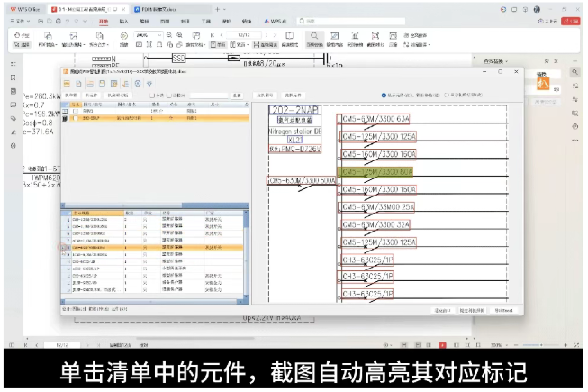This screenshot has width=588, height=392.
Task: Click the undo arrow in quick access bar
Action: (x=68, y=22)
